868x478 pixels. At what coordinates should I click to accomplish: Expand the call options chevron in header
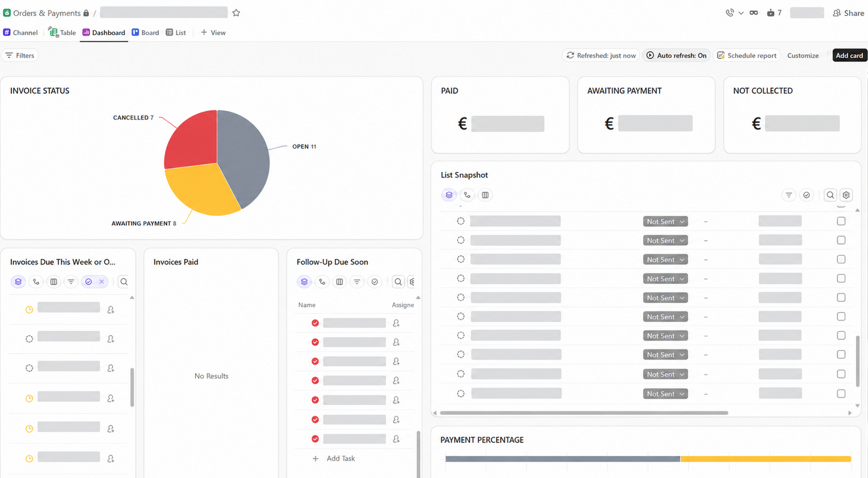[741, 13]
